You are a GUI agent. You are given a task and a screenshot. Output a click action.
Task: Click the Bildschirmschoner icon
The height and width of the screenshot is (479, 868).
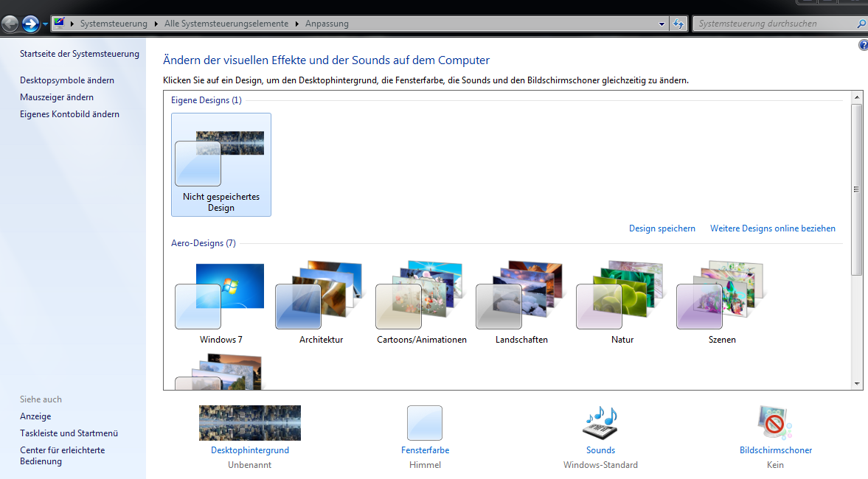[775, 423]
